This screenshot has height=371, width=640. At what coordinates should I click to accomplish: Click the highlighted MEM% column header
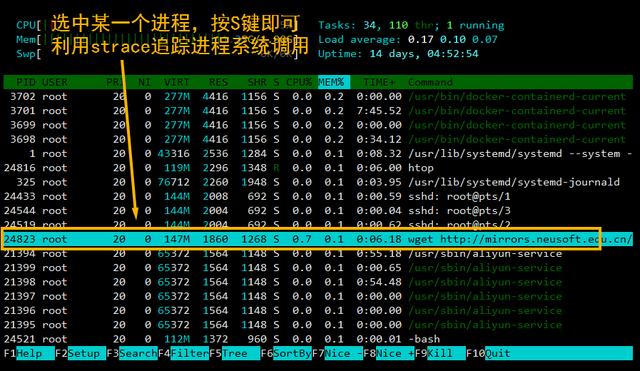334,82
